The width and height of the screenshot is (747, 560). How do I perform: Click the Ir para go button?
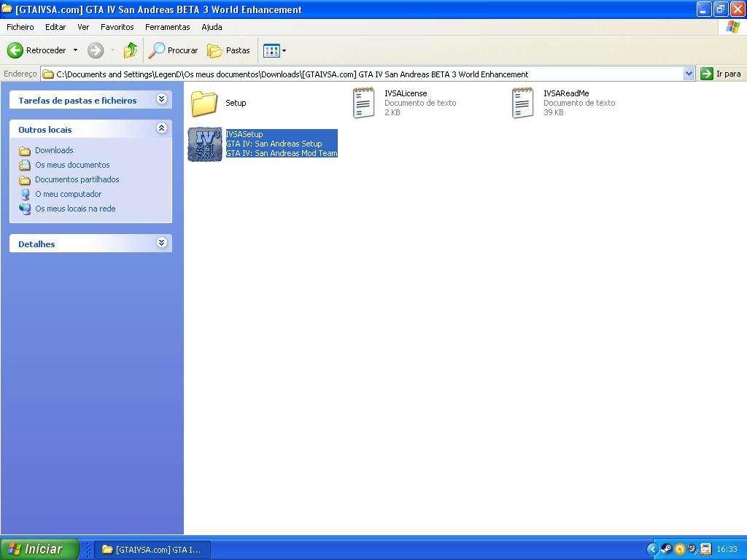tap(720, 74)
